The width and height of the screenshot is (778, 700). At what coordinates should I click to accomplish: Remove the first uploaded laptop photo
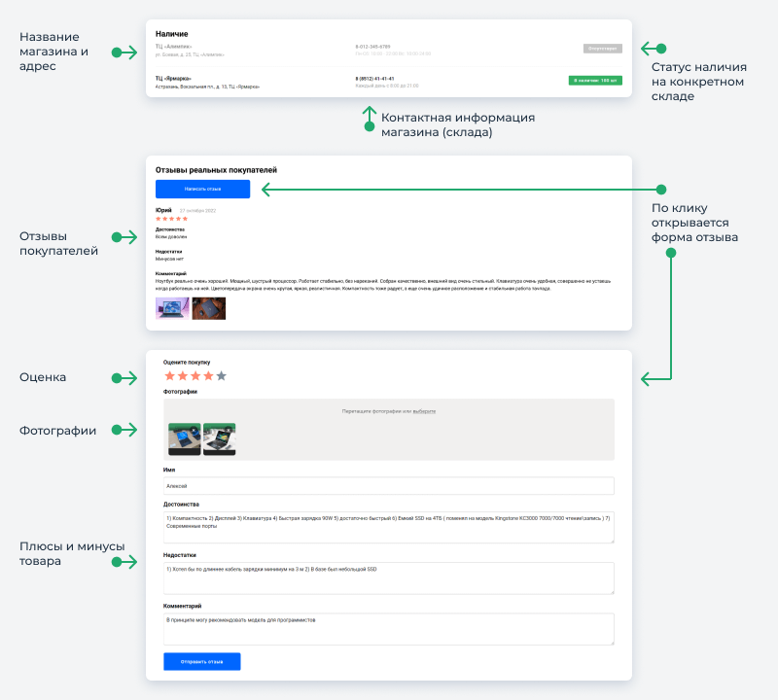194,430
